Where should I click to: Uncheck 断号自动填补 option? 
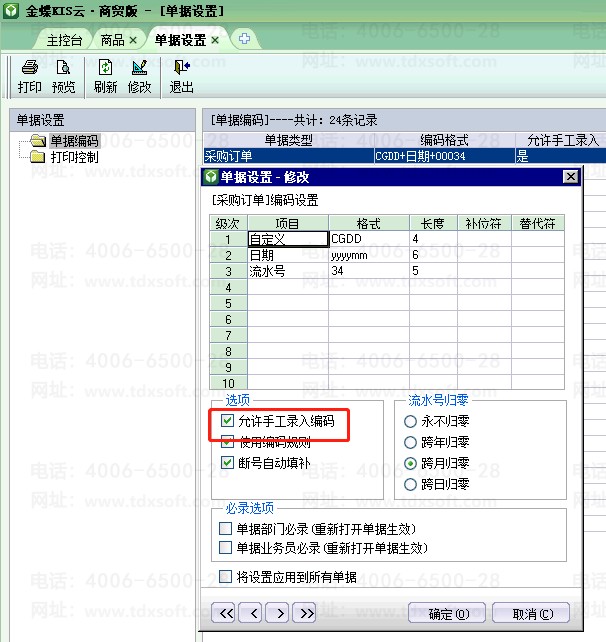coord(227,462)
